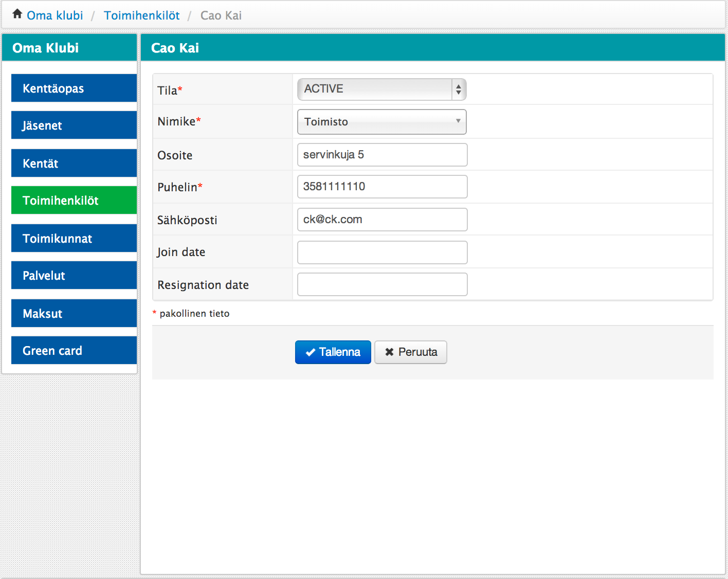
Task: Open Kenttäopas in the sidebar
Action: [74, 88]
